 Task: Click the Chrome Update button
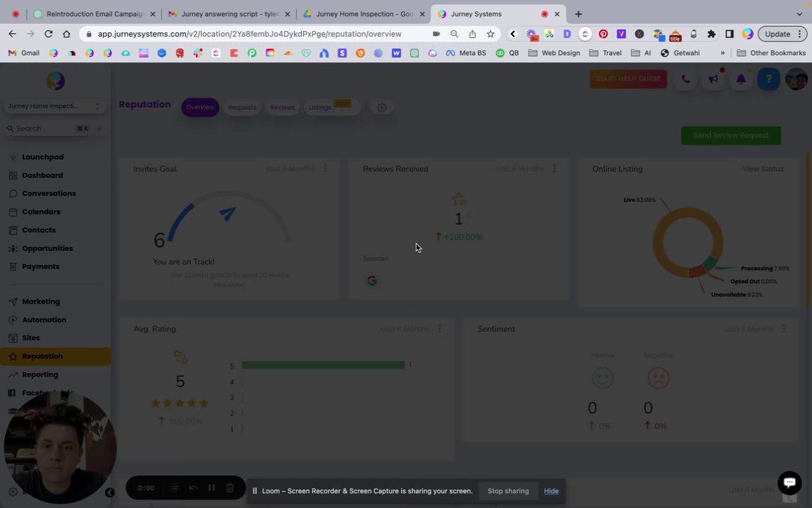click(782, 34)
